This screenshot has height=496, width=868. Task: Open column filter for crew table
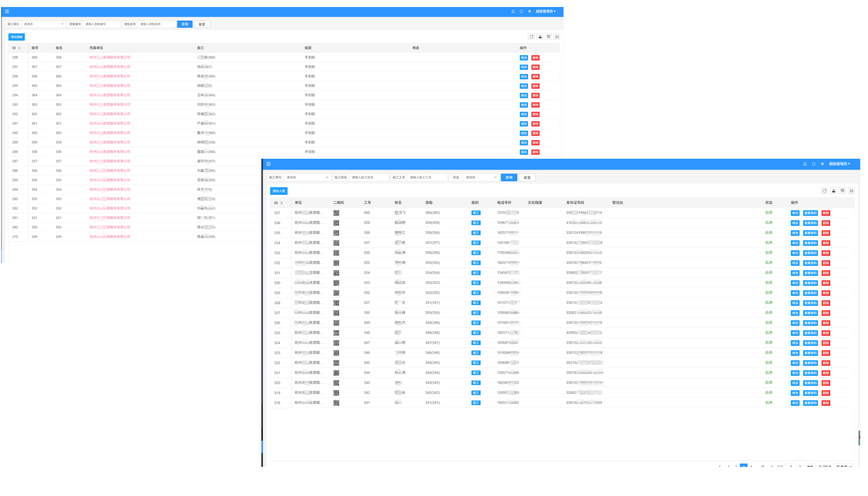point(842,191)
